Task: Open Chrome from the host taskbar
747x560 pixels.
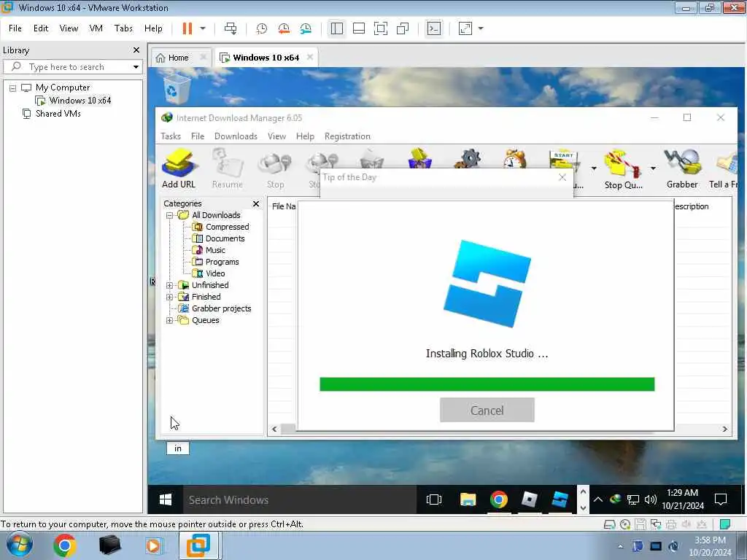Action: tap(65, 545)
